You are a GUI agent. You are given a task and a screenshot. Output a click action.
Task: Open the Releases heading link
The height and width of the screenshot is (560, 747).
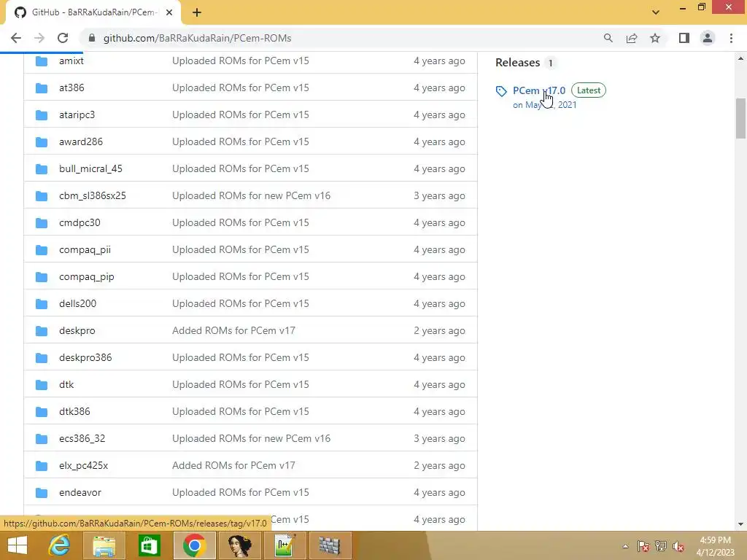click(517, 63)
